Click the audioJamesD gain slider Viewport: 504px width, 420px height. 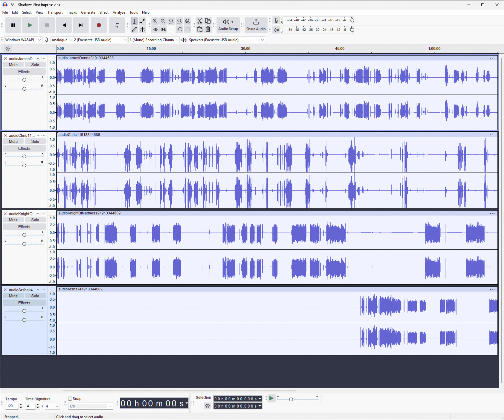tap(24, 80)
